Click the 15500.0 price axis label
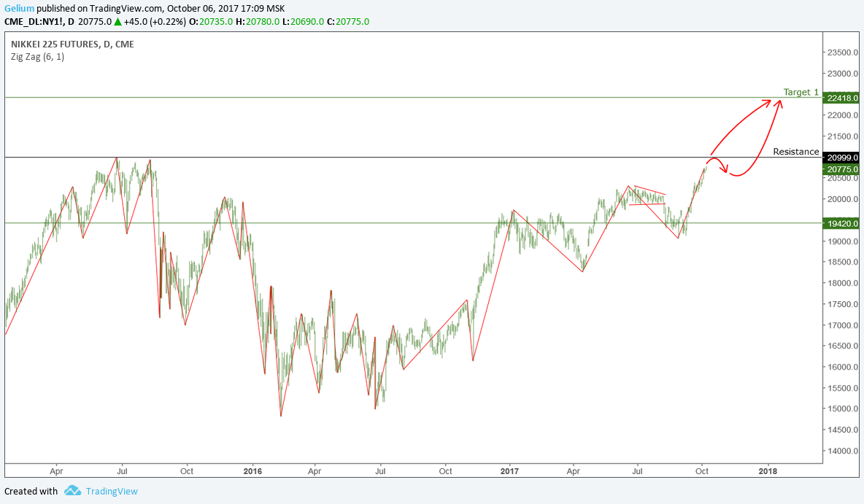864x504 pixels. (843, 388)
